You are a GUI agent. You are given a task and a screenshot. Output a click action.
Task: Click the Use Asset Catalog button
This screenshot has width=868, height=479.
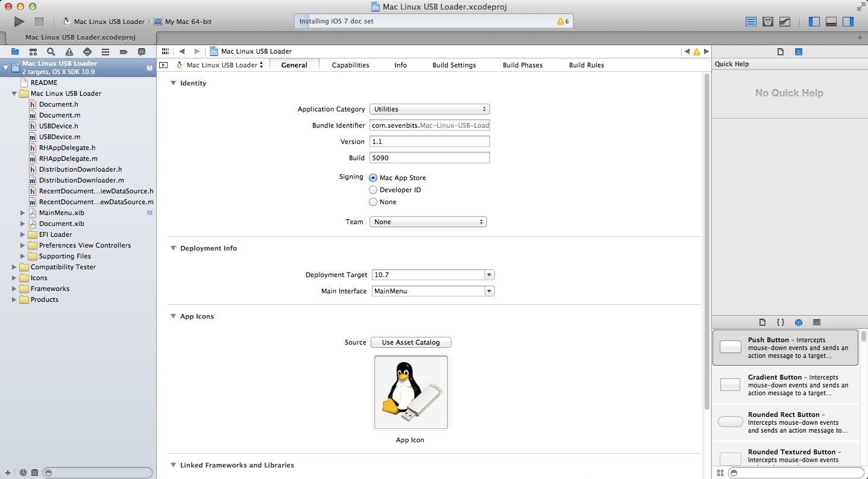[x=411, y=342]
